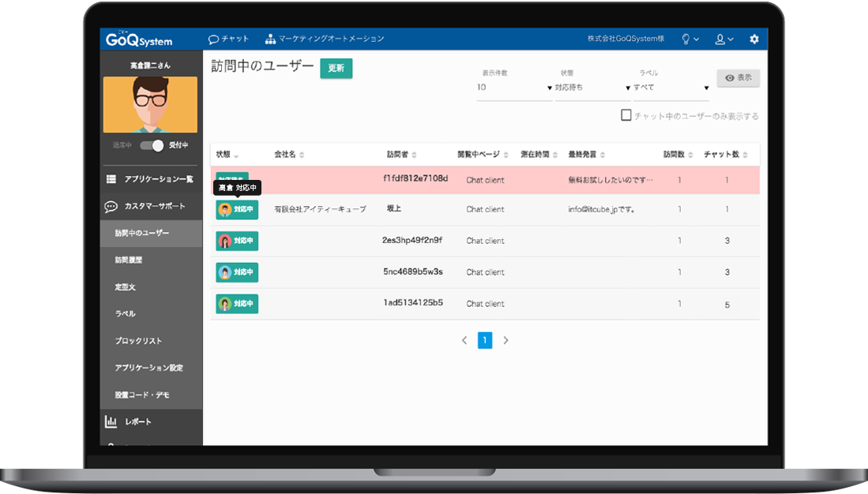Screen dimensions: 868x494
Task: Click the 表示 button with eye icon
Action: tap(738, 78)
